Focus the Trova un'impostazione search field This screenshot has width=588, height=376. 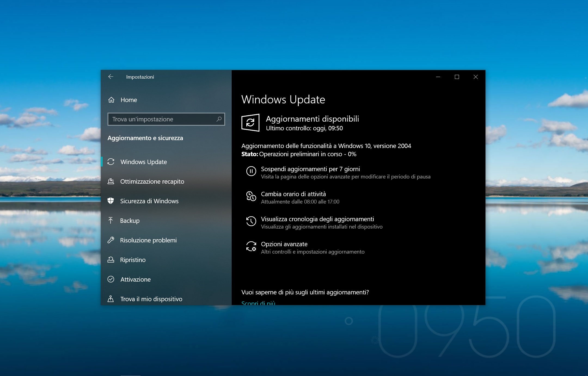tap(166, 119)
